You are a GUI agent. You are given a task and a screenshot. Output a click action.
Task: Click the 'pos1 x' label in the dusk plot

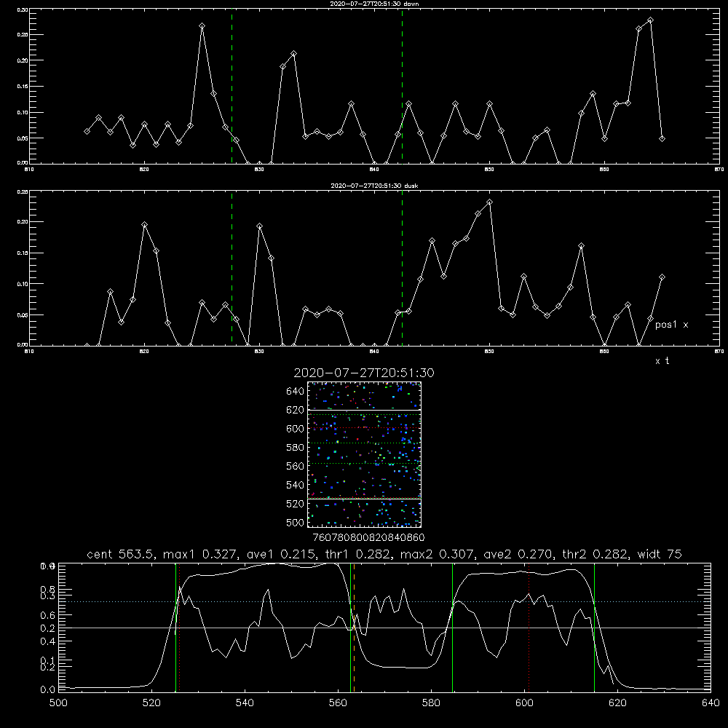[x=671, y=325]
